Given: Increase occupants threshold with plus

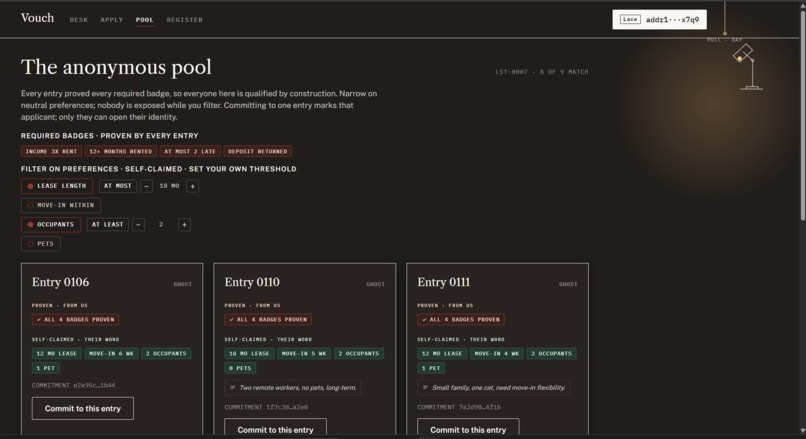Looking at the screenshot, I should click(185, 225).
